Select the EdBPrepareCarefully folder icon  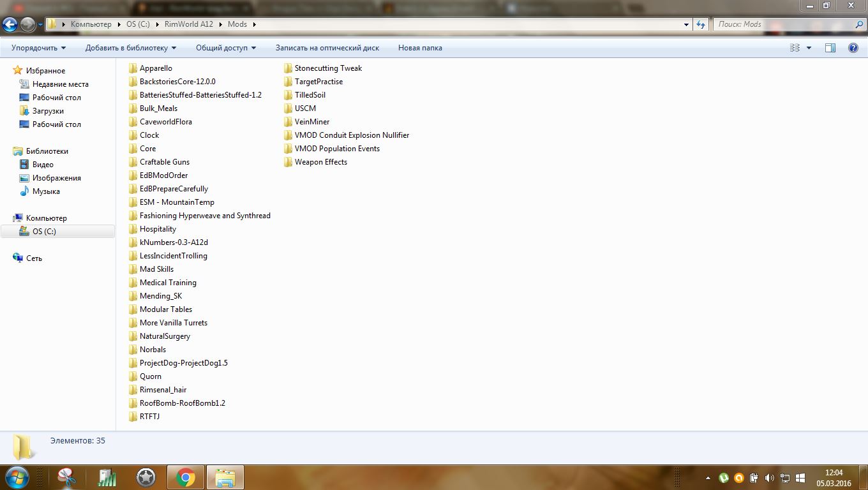pos(133,189)
